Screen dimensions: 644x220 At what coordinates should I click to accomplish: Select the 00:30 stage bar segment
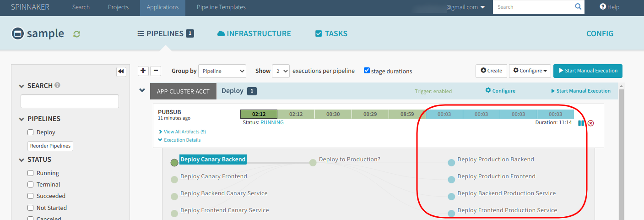(x=333, y=114)
